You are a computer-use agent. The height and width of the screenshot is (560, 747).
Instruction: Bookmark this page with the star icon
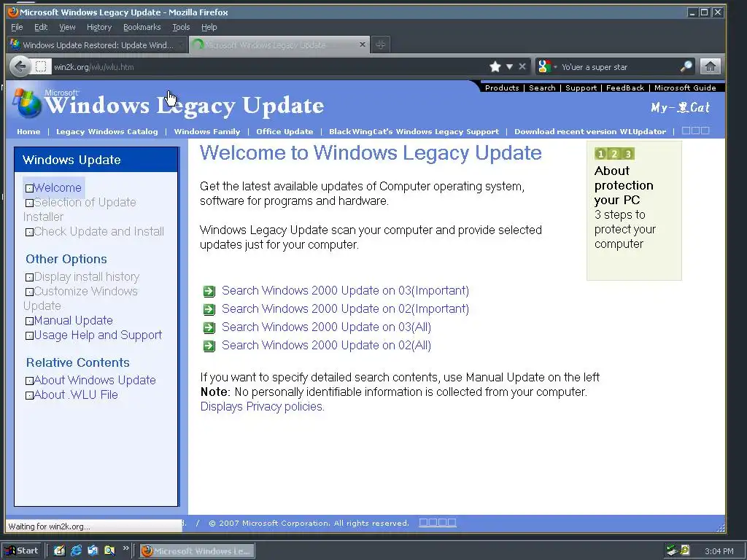[x=495, y=66]
